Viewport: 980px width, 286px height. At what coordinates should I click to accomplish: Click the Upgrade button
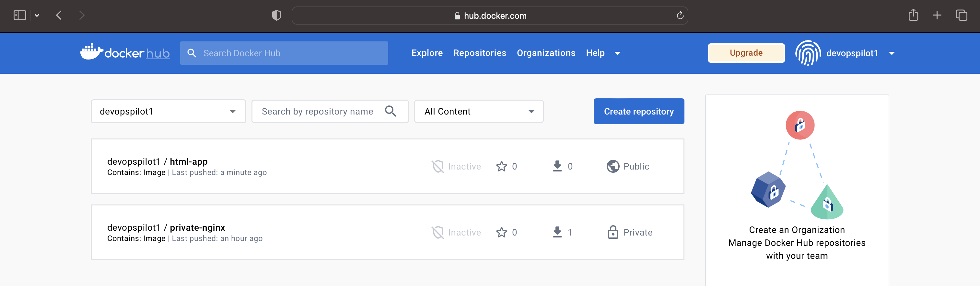746,53
